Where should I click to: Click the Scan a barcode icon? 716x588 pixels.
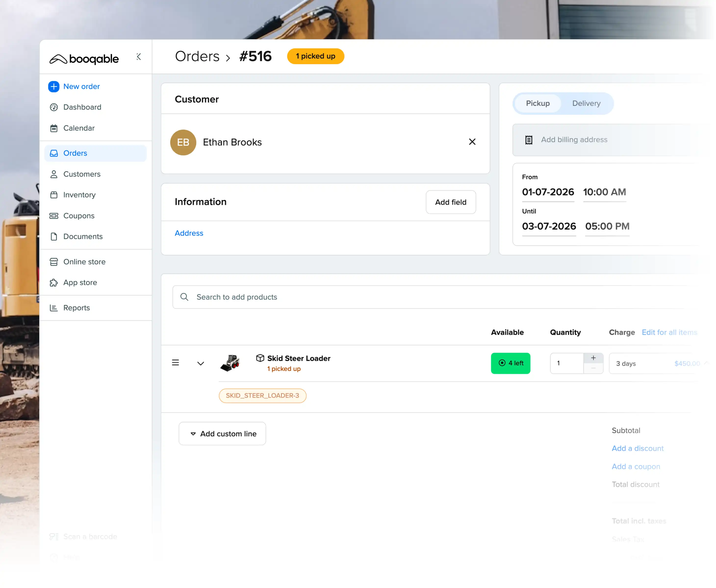point(53,537)
